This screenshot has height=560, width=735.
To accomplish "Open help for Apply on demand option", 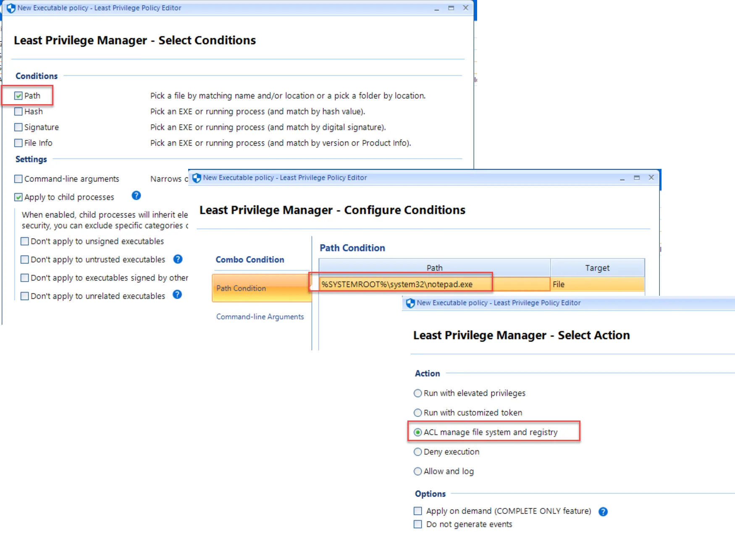I will pos(603,512).
